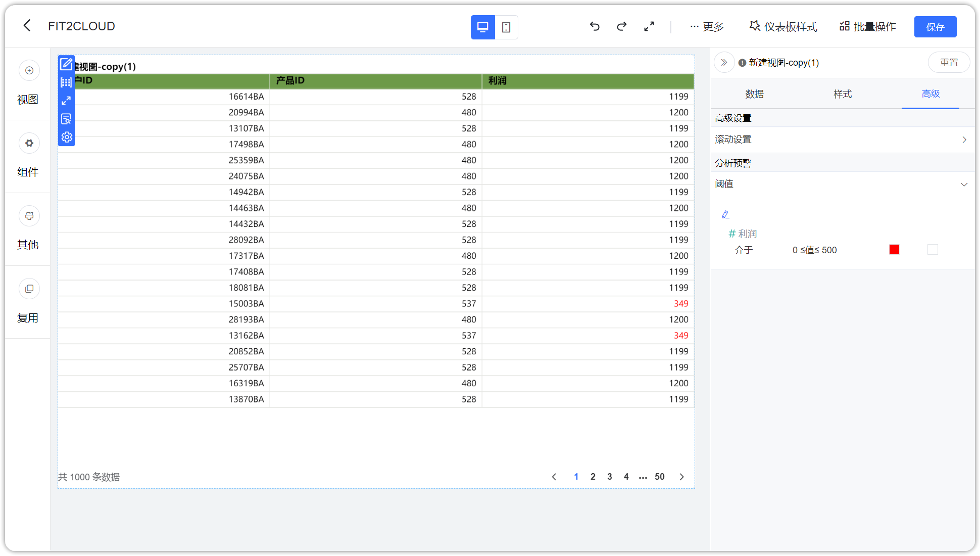Undo the last action
The height and width of the screenshot is (556, 980).
(x=595, y=26)
